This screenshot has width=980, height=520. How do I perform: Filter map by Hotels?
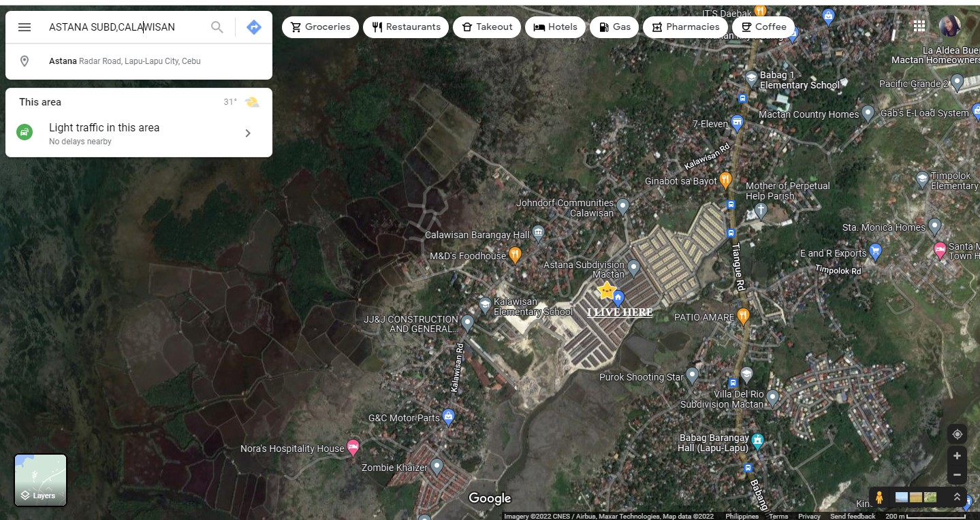[555, 27]
